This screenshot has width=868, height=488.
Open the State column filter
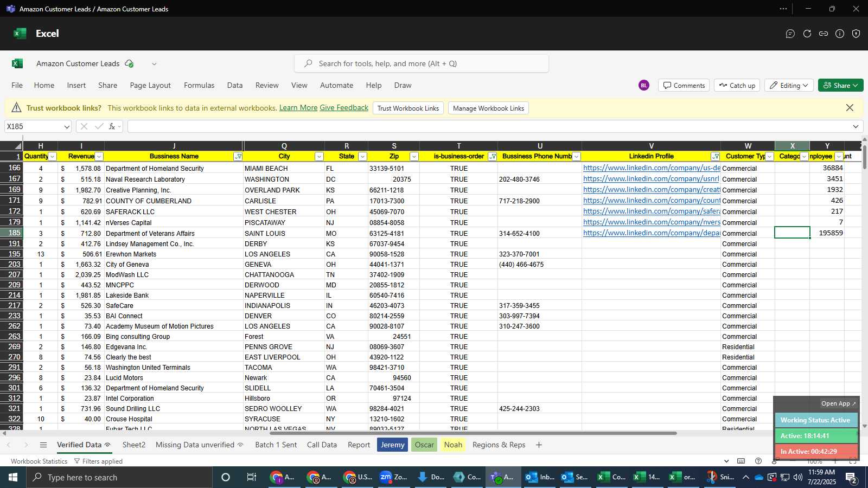362,156
